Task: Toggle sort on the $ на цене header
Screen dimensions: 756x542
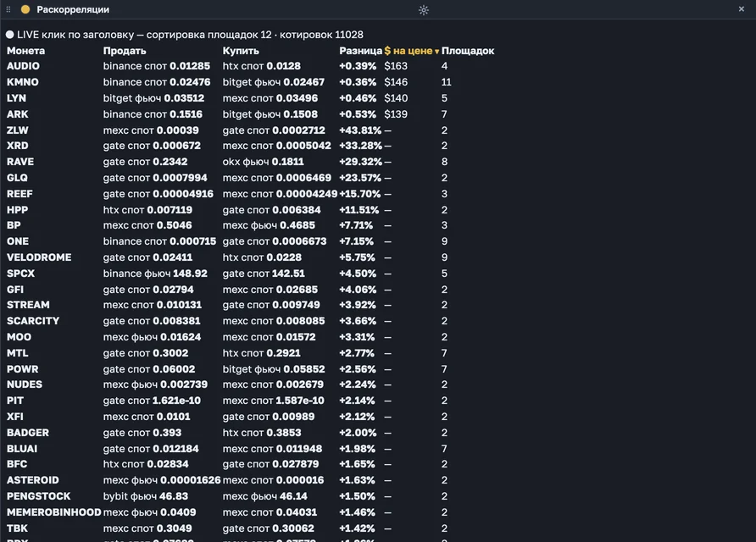Action: point(412,51)
